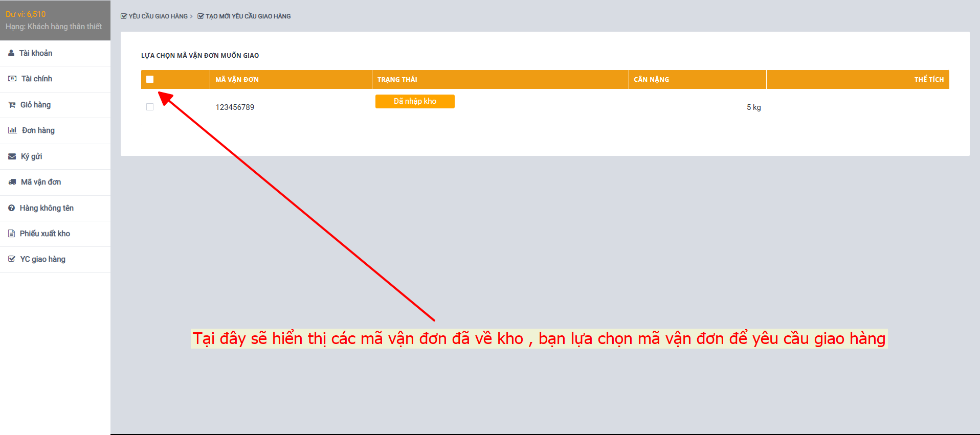
Task: Click the money icon beside Tài chính
Action: click(x=12, y=79)
